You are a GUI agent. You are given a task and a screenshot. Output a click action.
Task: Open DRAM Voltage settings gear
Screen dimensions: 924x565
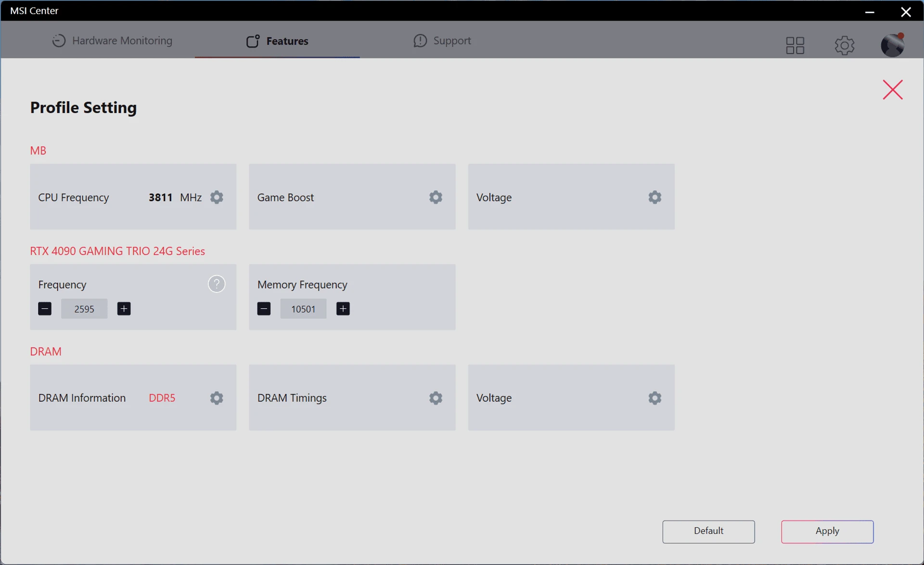point(654,398)
